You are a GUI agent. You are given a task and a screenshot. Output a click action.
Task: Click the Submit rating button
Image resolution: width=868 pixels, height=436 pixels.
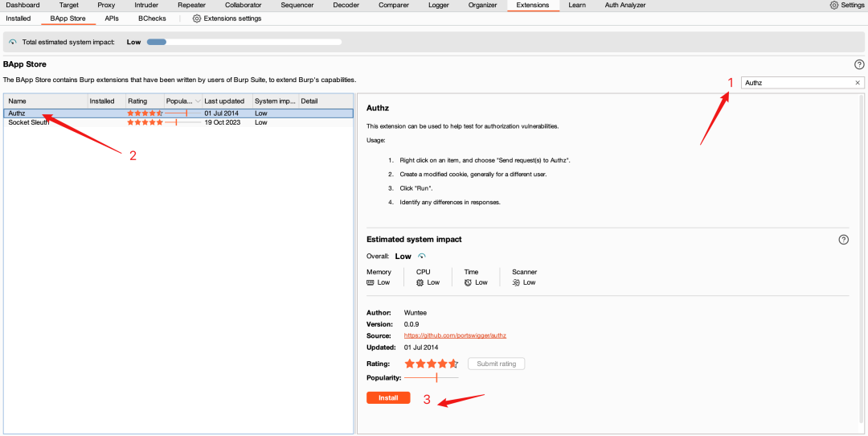point(496,364)
